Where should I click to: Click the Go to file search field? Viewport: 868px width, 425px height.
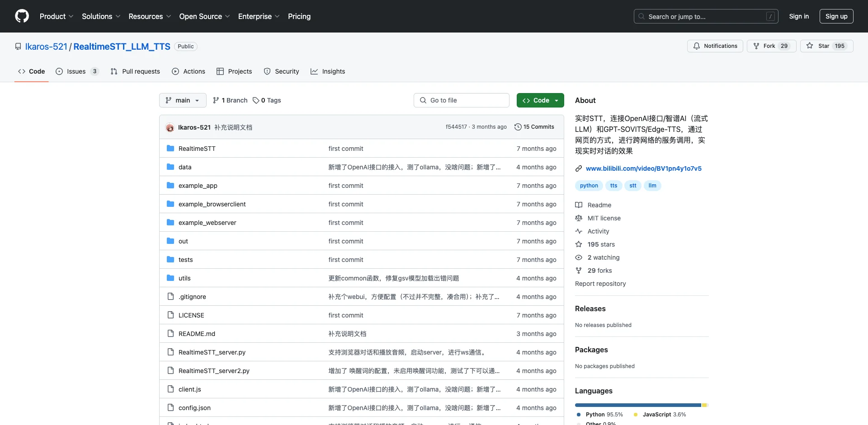pyautogui.click(x=462, y=100)
